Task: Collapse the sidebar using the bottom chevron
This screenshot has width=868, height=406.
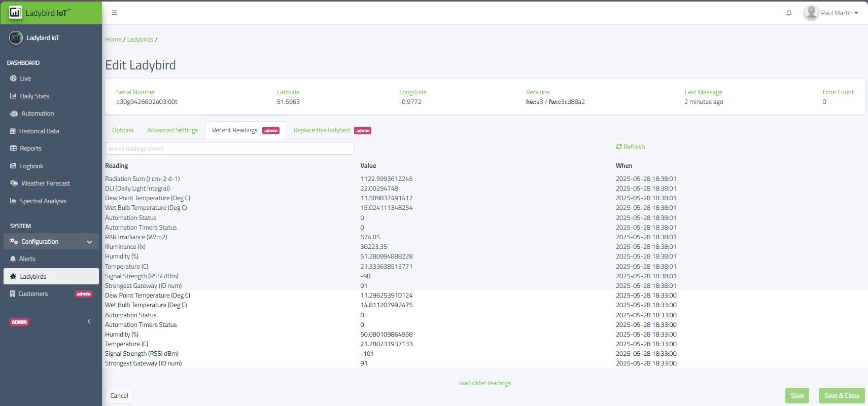Action: (x=89, y=321)
